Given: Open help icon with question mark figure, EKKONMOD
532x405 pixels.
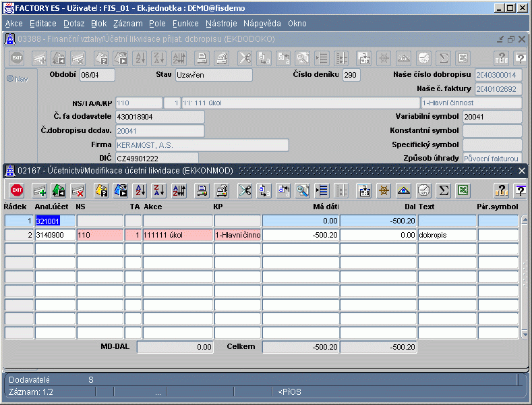Looking at the screenshot, I should click(x=501, y=190).
